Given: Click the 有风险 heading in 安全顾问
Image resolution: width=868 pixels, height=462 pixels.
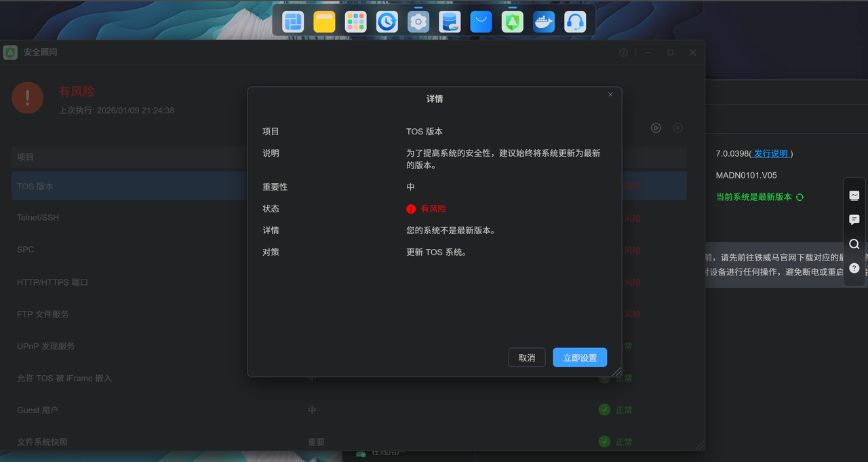Looking at the screenshot, I should coord(77,91).
